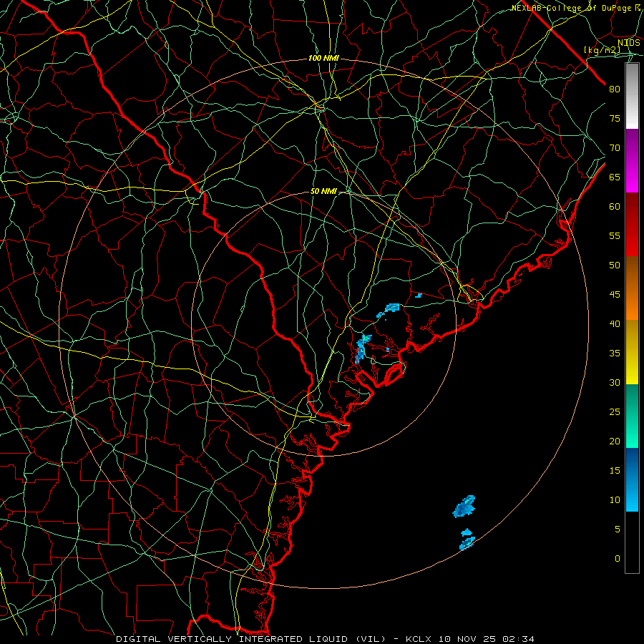This screenshot has height=644, width=644.
Task: Pick the dark red segment of the color bar
Action: tap(632, 224)
